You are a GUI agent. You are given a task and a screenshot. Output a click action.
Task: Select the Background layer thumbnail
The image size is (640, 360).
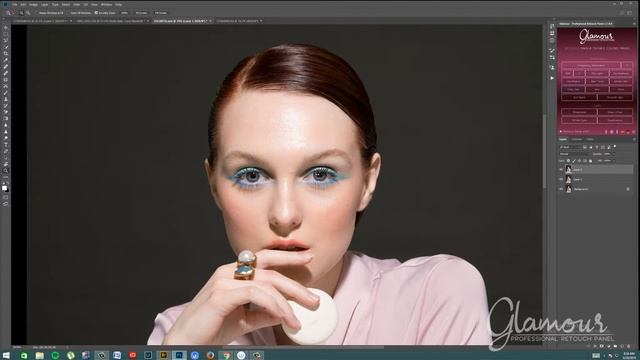coord(569,189)
